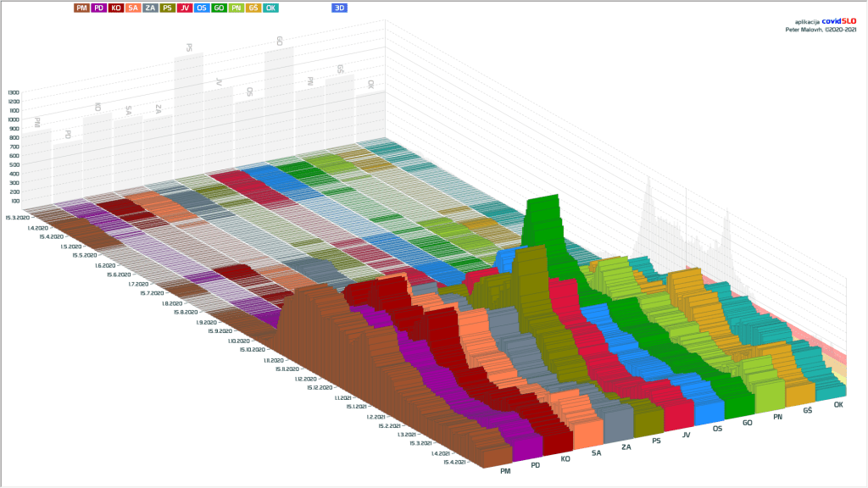Toggle the PD purple legend button
Viewport: 868px width, 488px height.
[x=99, y=8]
